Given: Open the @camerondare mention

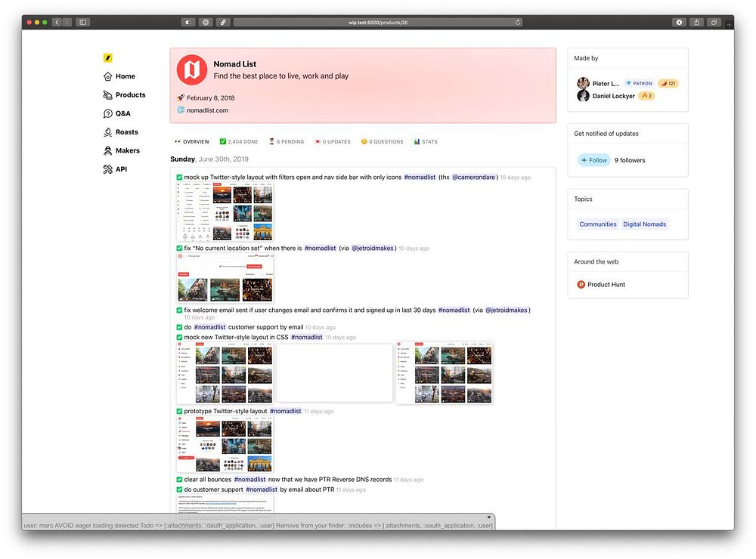Looking at the screenshot, I should tap(473, 178).
